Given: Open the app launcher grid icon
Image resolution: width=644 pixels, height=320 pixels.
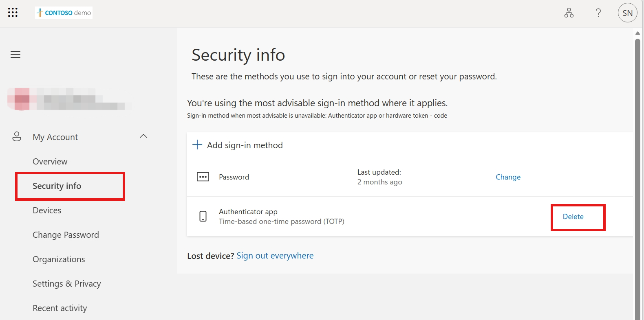Looking at the screenshot, I should [13, 13].
